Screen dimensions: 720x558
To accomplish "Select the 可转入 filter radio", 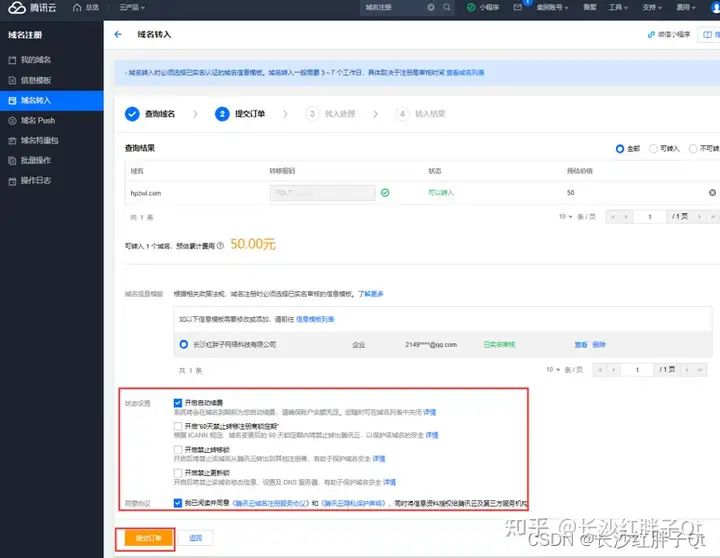I will tap(653, 149).
